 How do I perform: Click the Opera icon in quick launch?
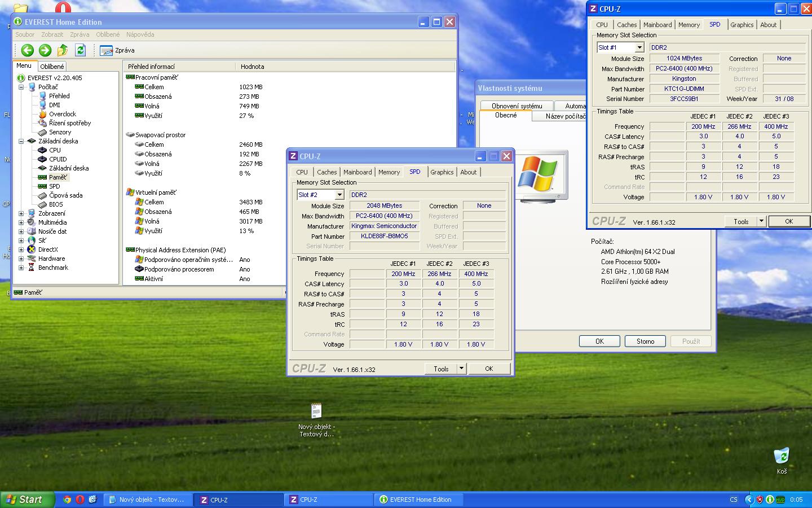(x=80, y=500)
